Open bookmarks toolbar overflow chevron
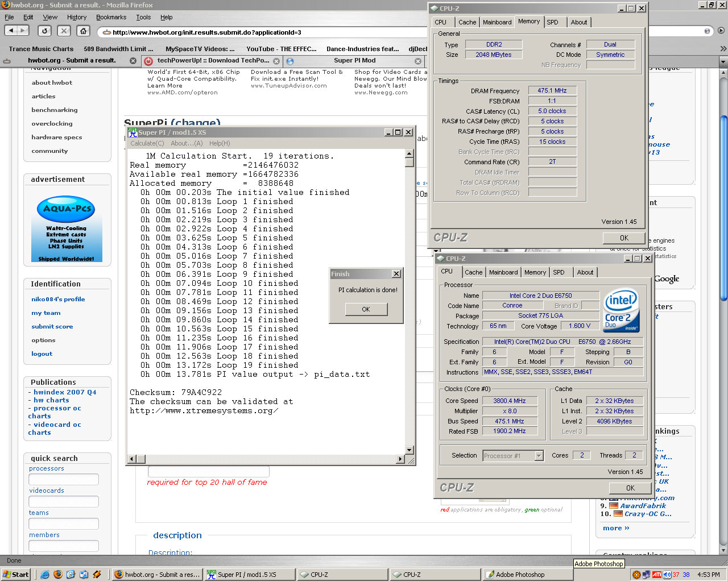728x582 pixels. pyautogui.click(x=723, y=49)
